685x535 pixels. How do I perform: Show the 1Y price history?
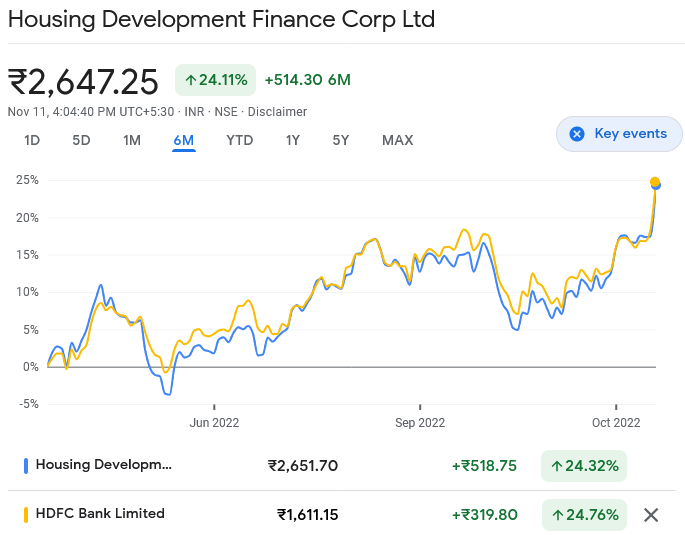292,140
